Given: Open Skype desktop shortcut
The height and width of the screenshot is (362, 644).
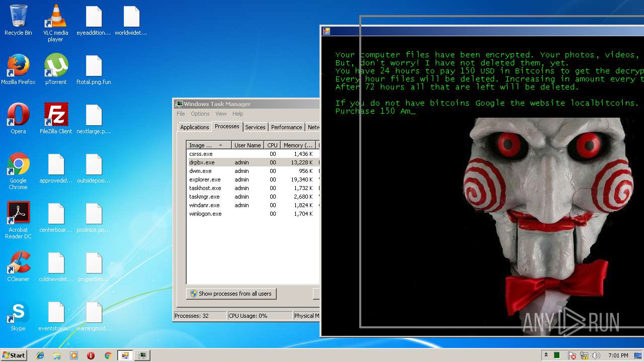Looking at the screenshot, I should click(x=18, y=316).
